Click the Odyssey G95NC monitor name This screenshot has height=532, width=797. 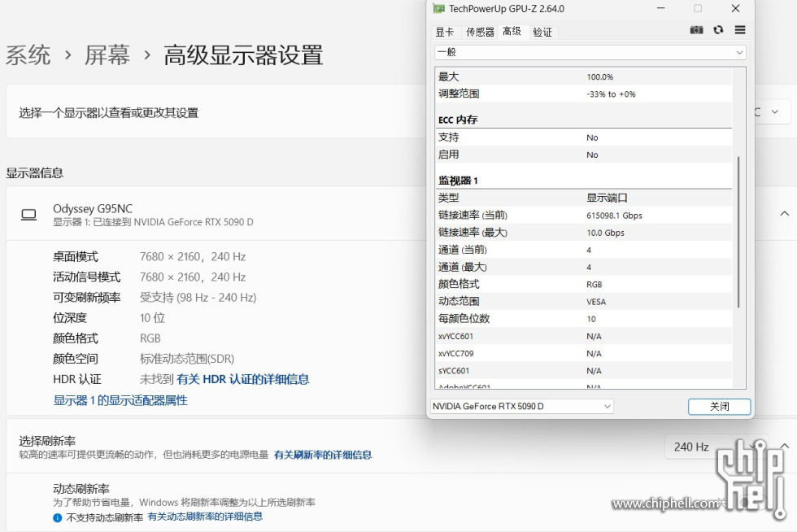pyautogui.click(x=93, y=209)
